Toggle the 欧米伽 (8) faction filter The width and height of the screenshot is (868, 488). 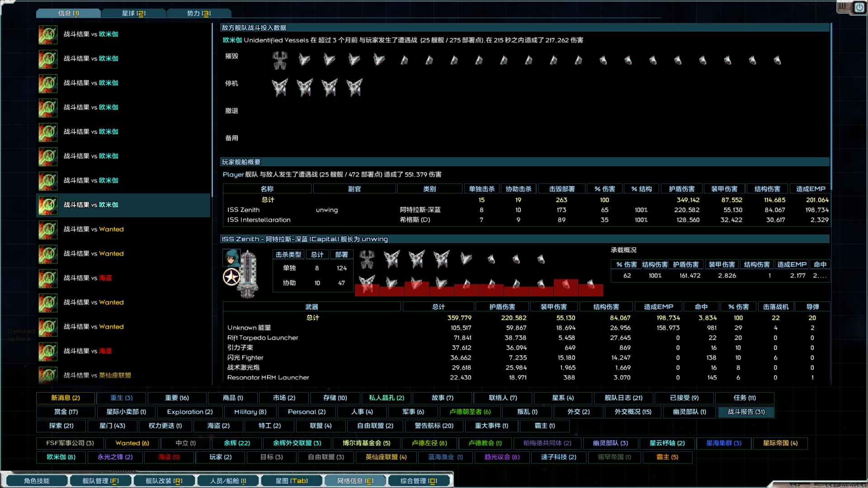point(61,457)
